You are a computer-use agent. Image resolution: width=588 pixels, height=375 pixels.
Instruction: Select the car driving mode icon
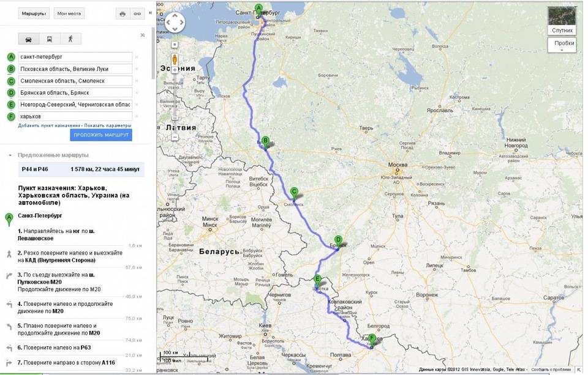[x=29, y=39]
